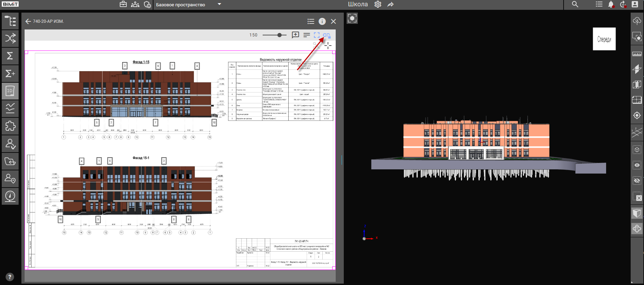Expand the Базовое пространство dropdown
The height and width of the screenshot is (285, 644).
(219, 5)
